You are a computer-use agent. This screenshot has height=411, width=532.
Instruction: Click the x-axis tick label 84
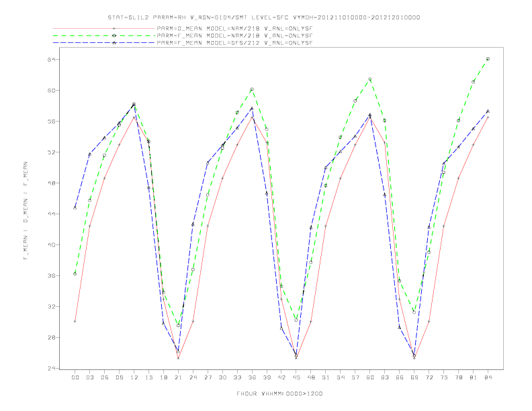click(x=488, y=377)
